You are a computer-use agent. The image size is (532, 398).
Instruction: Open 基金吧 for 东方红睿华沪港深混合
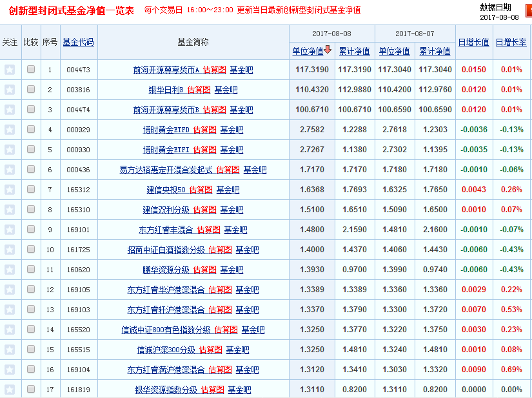point(247,290)
